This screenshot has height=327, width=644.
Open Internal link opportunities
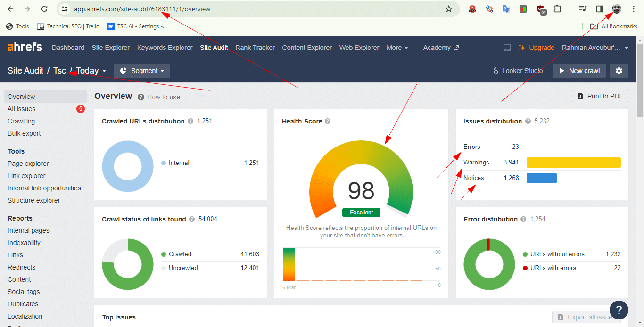[x=45, y=188]
